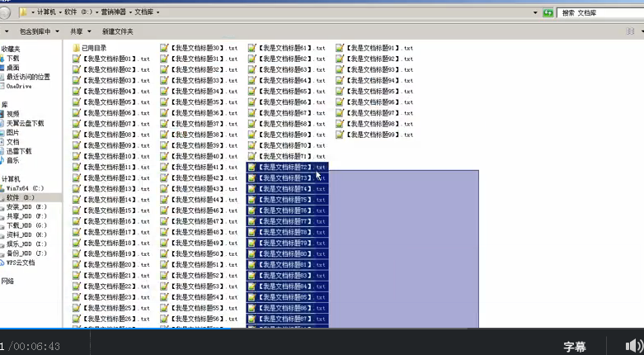644x355 pixels.
Task: Open WPS云文档 in the sidebar
Action: click(x=21, y=263)
